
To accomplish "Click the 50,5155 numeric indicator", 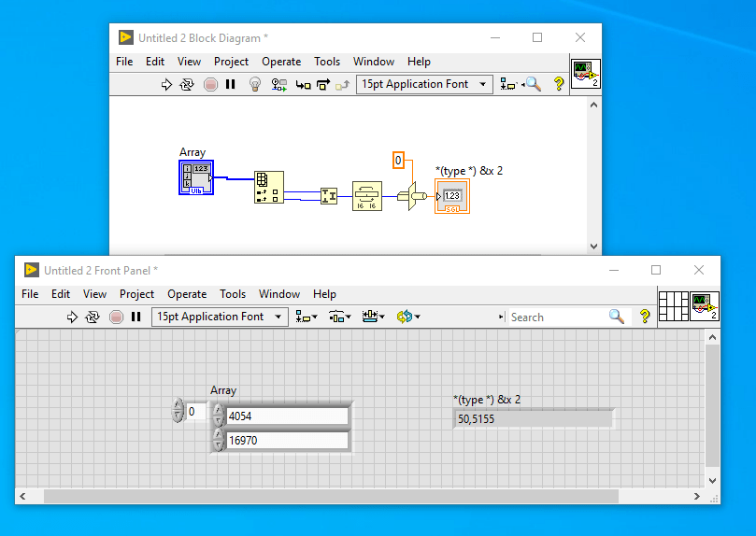I will (x=534, y=419).
